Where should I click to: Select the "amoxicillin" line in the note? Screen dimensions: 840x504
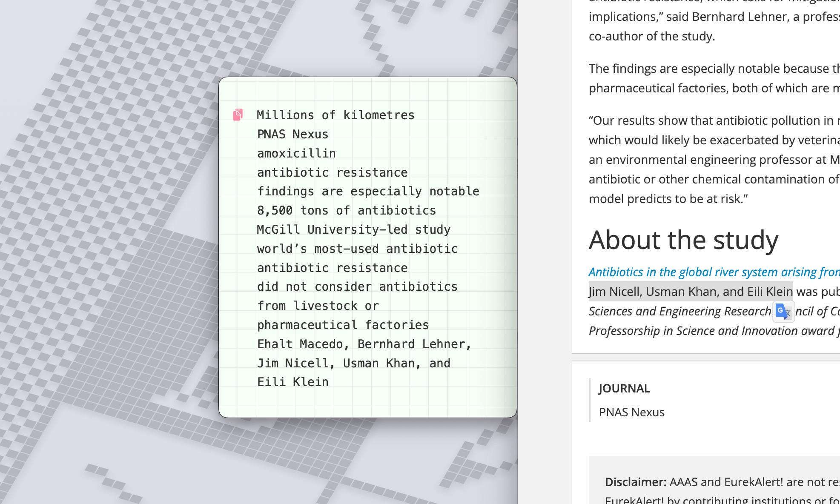296,153
